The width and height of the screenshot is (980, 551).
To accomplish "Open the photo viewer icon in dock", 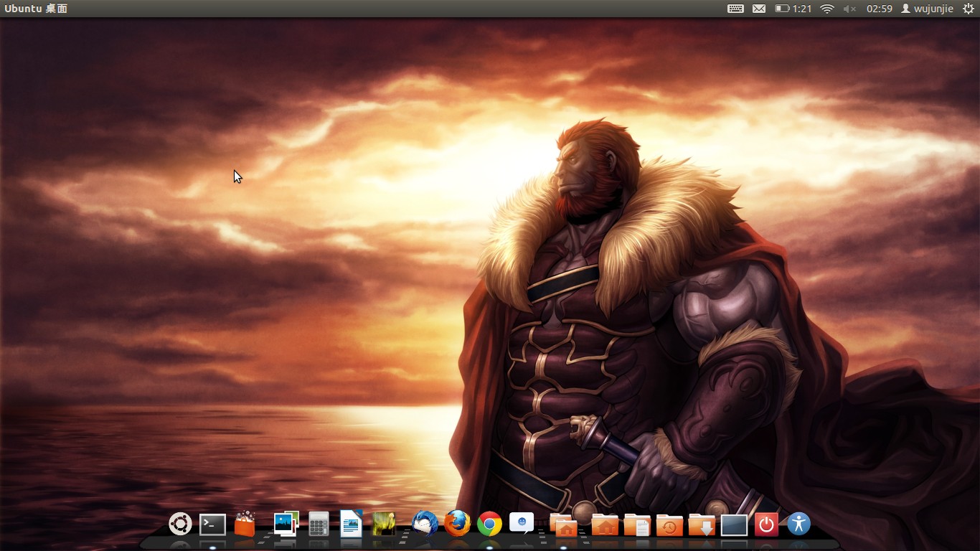I will pyautogui.click(x=286, y=524).
